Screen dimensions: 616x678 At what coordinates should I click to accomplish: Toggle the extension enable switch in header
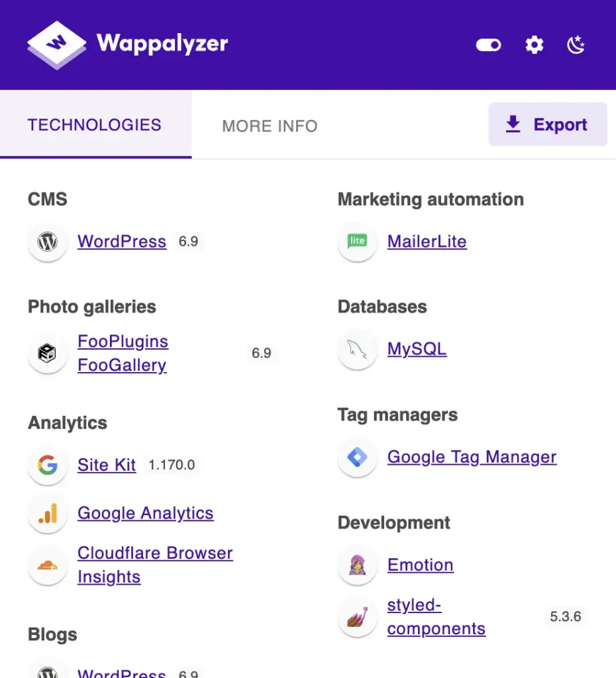click(489, 45)
